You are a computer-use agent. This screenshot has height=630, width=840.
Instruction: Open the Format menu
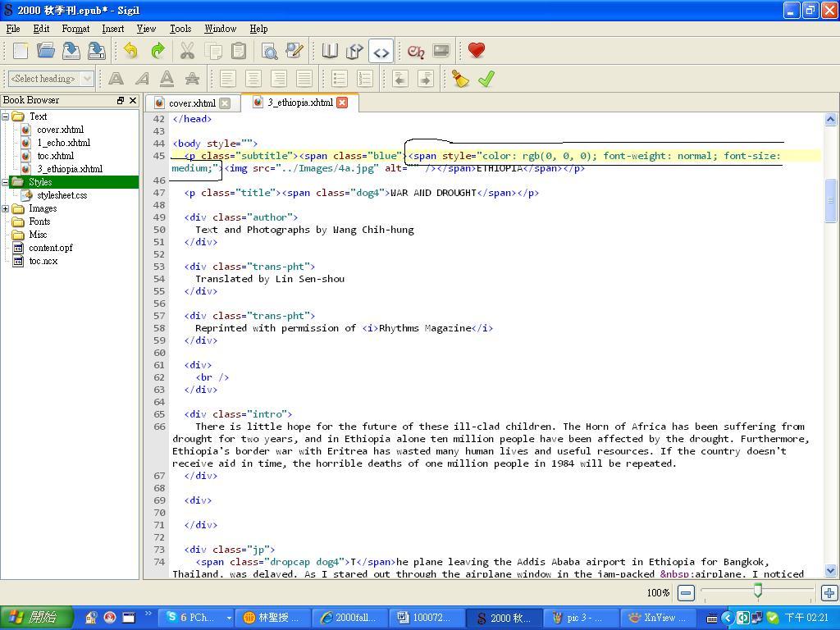[x=75, y=29]
